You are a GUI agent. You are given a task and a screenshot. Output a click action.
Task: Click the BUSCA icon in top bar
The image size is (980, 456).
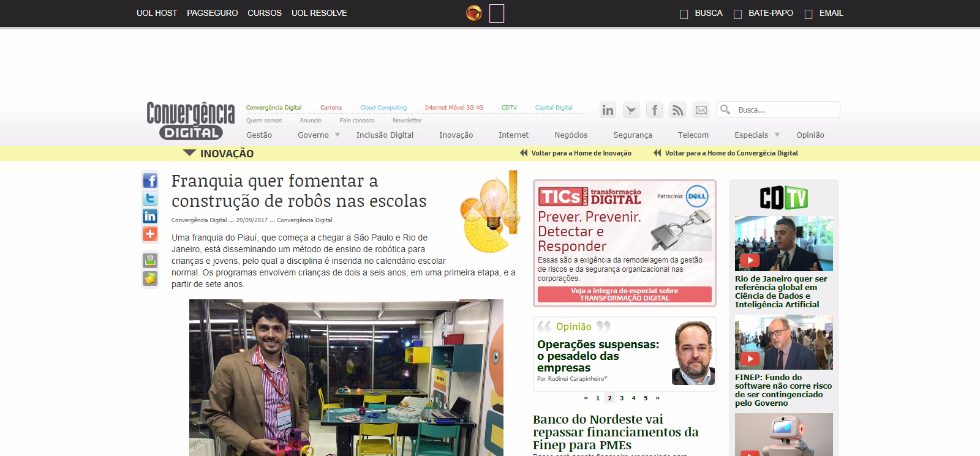pos(684,14)
